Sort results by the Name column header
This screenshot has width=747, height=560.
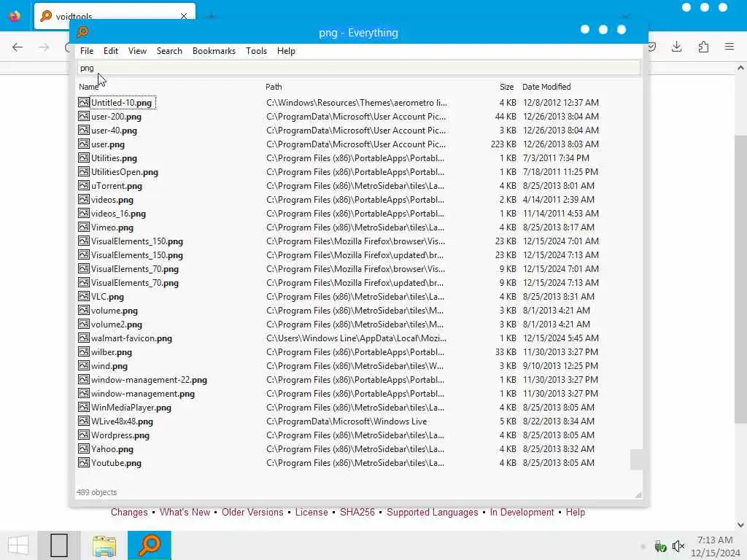[x=88, y=87]
